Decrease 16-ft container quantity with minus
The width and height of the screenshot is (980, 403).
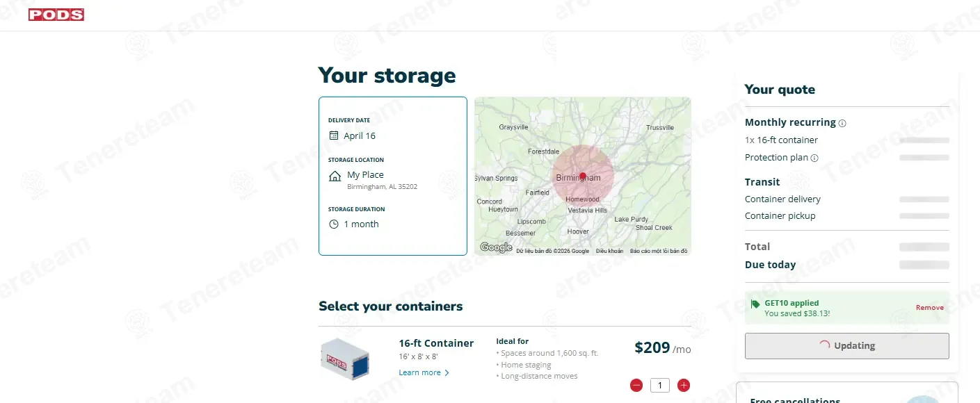636,385
